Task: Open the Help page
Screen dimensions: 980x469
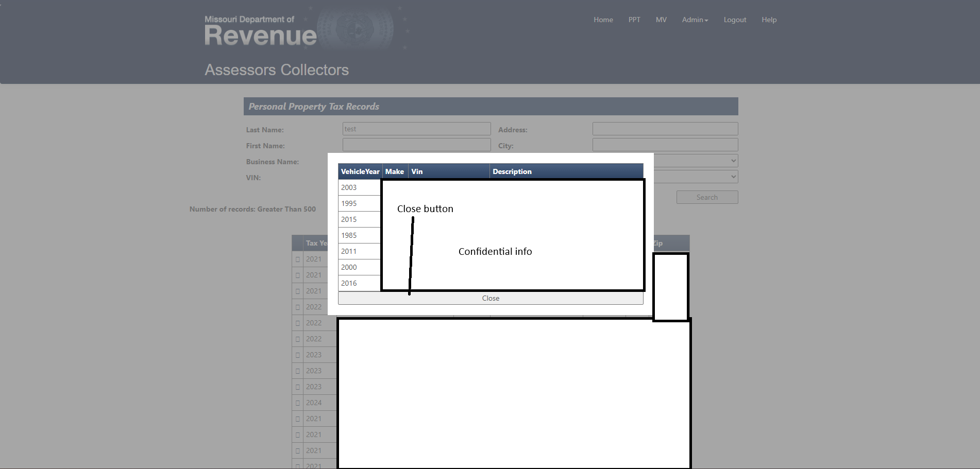Action: coord(769,20)
